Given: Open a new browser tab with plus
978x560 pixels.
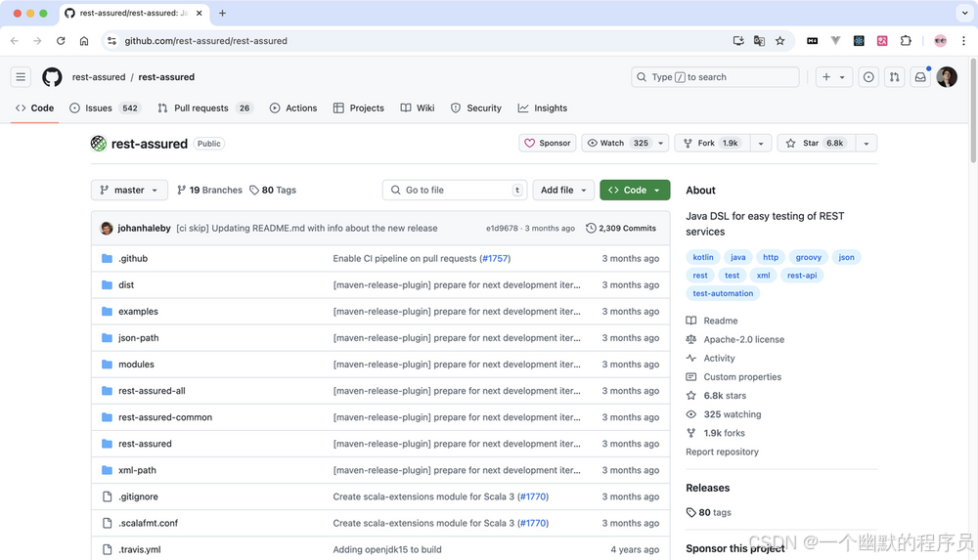Looking at the screenshot, I should (222, 13).
